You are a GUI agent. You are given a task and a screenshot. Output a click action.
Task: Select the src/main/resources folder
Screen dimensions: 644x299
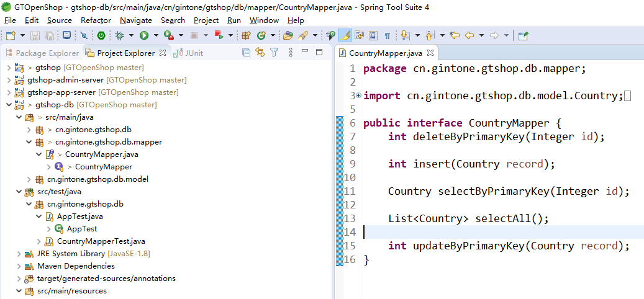(72, 291)
